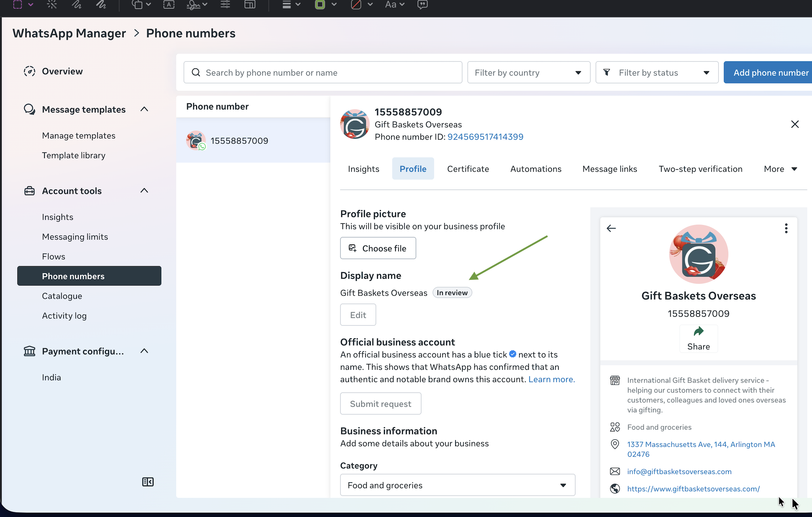
Task: Go to Overview in the sidebar
Action: click(62, 71)
